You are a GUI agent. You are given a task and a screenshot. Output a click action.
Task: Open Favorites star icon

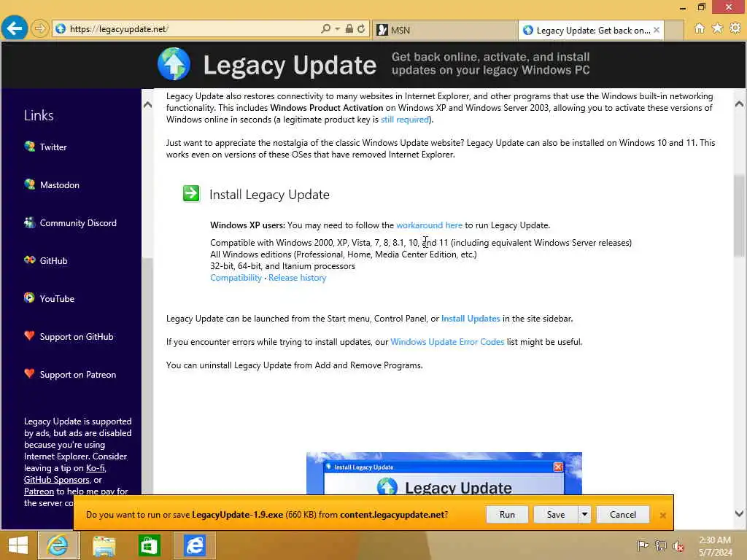(718, 28)
